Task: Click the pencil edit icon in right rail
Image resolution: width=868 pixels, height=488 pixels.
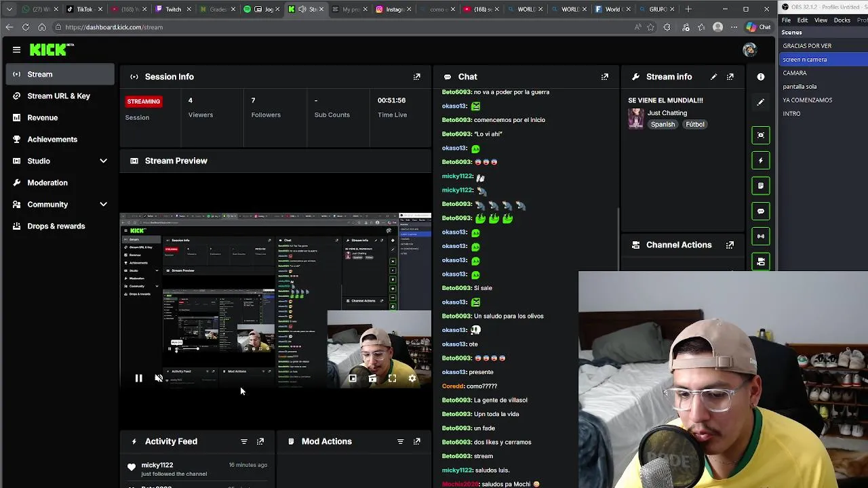Action: pyautogui.click(x=761, y=102)
